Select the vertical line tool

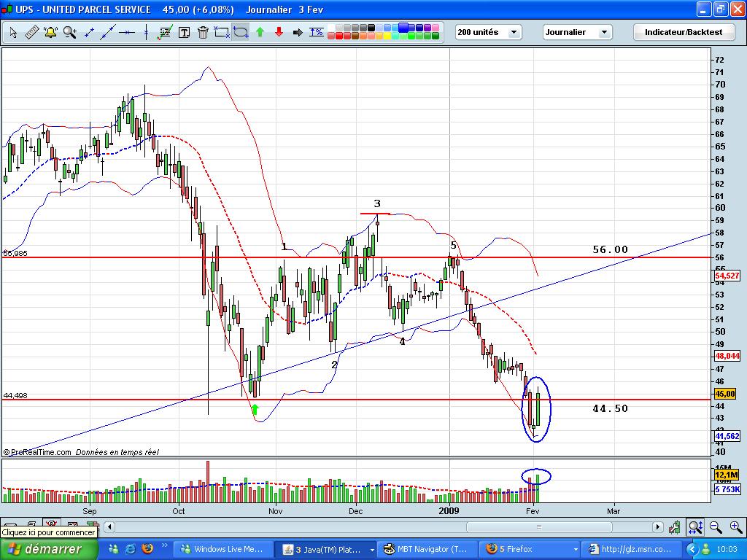pos(146,32)
